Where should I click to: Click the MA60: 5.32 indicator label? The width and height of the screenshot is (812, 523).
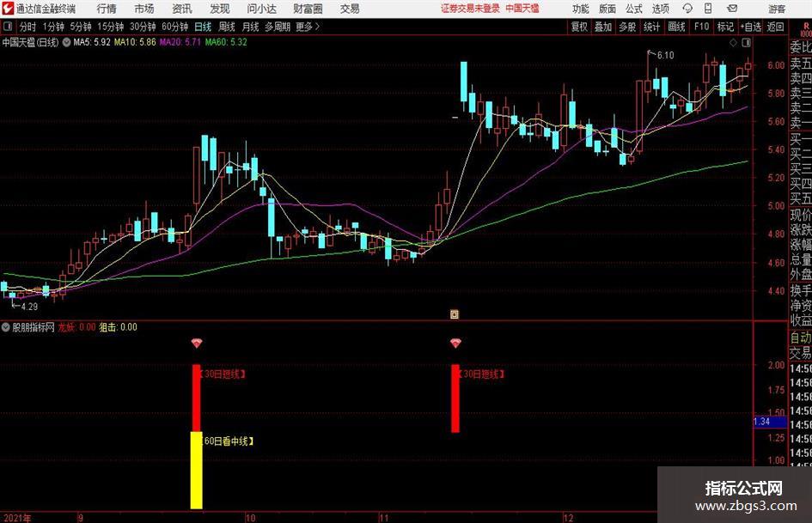226,42
